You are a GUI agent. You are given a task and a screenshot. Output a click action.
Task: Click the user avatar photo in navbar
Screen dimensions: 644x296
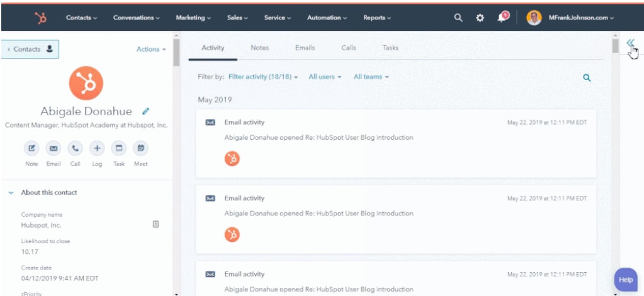point(534,18)
